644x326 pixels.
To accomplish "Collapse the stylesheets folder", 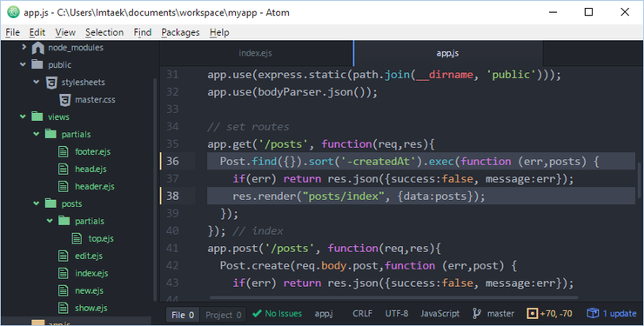I will [x=37, y=82].
